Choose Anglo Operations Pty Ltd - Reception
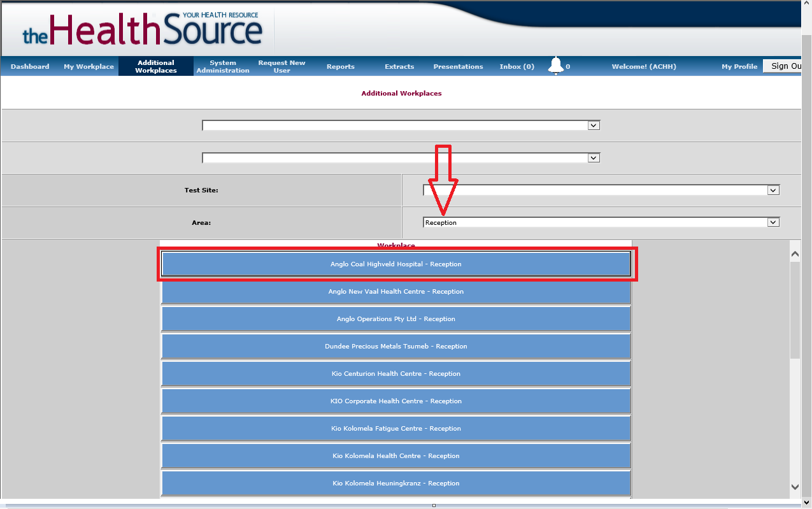The width and height of the screenshot is (812, 509). coord(396,319)
